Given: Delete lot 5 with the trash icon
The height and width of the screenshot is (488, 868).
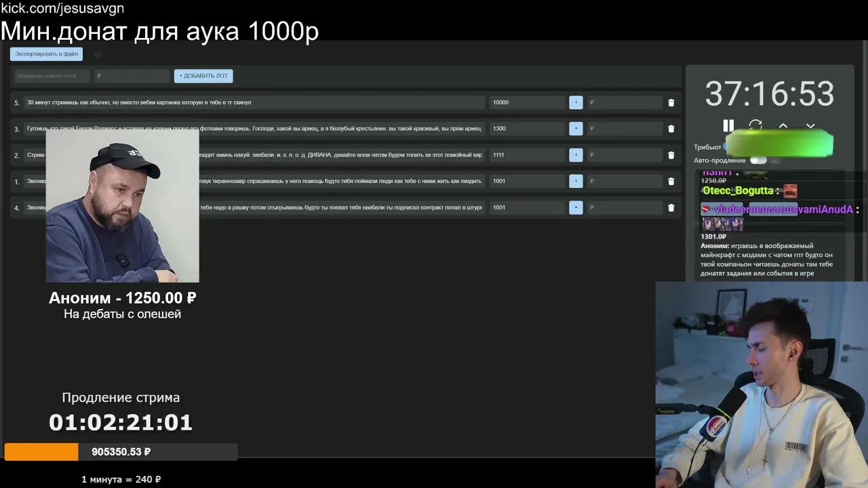Looking at the screenshot, I should tap(671, 102).
